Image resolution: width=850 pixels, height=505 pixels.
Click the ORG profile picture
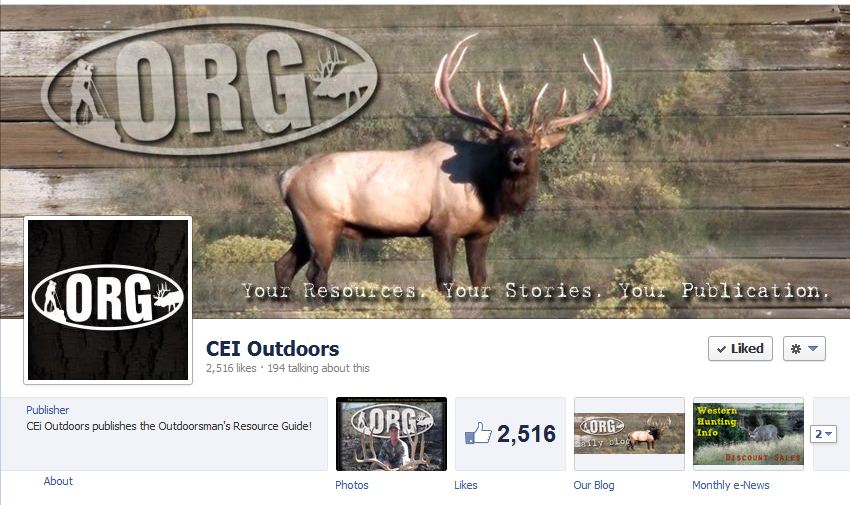108,300
